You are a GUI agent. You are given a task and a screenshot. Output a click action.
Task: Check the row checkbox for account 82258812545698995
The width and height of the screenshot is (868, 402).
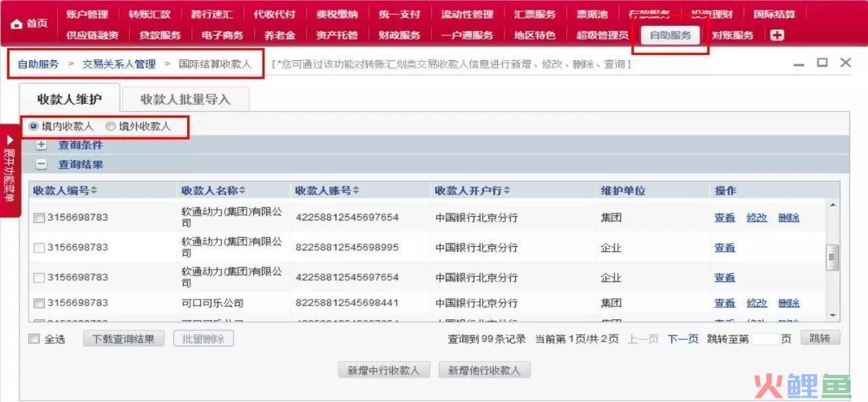(x=39, y=248)
